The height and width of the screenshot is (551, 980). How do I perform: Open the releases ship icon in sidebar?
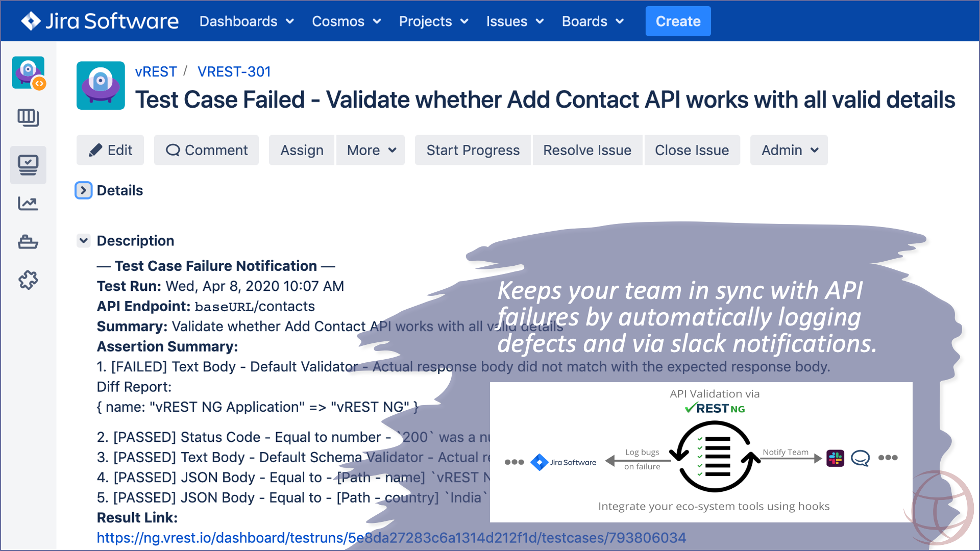click(x=28, y=241)
